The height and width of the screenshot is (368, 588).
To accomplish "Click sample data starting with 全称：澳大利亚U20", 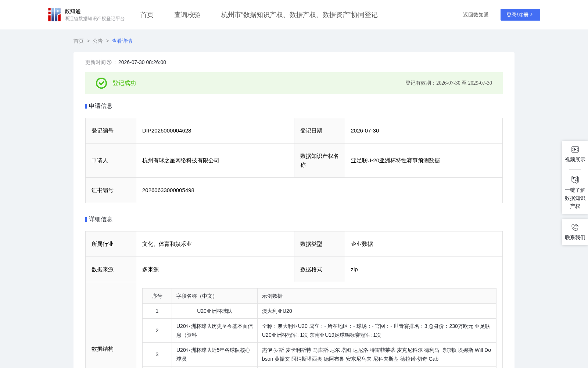I will pos(377,330).
